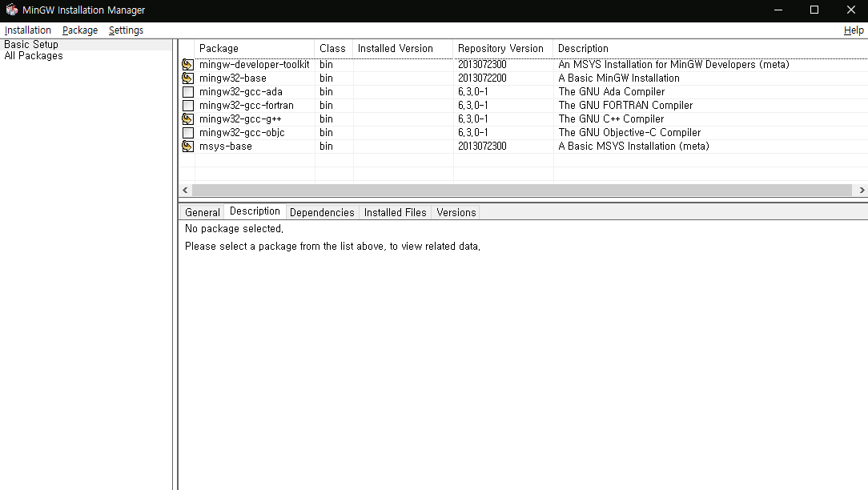868x490 pixels.
Task: Open the Settings menu
Action: click(126, 30)
